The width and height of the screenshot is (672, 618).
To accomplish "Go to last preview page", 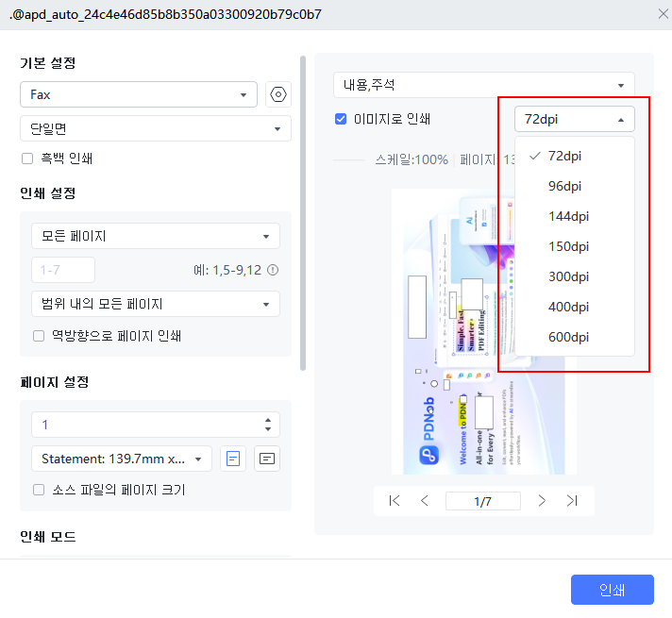I will pos(572,501).
